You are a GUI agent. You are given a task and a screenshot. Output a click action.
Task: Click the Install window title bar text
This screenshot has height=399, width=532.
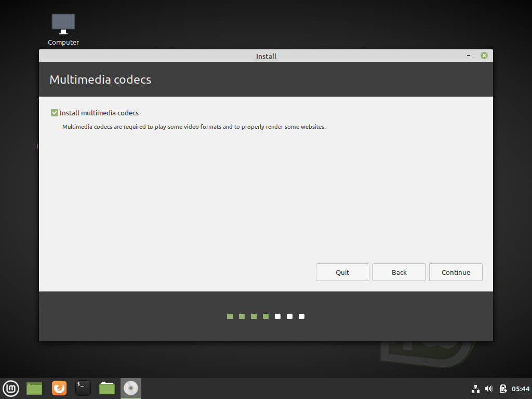click(266, 56)
